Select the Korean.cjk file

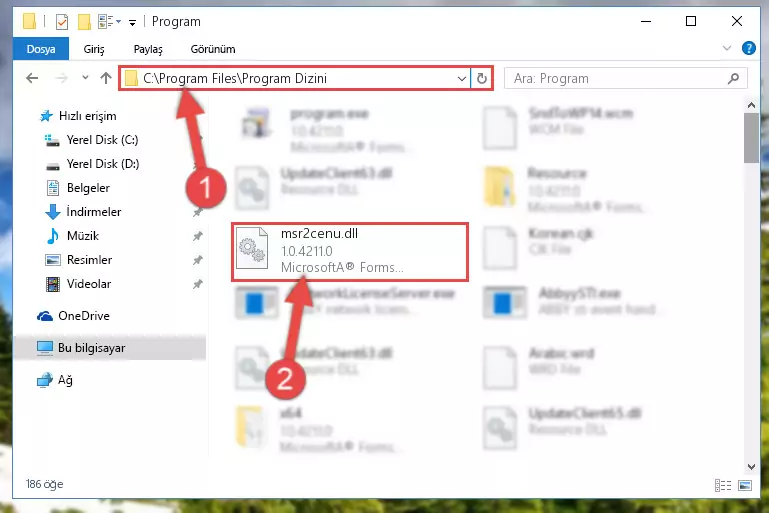coord(539,247)
